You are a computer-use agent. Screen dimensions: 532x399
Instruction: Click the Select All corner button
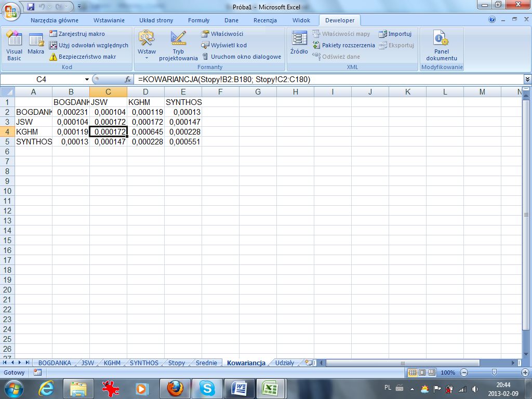point(7,92)
